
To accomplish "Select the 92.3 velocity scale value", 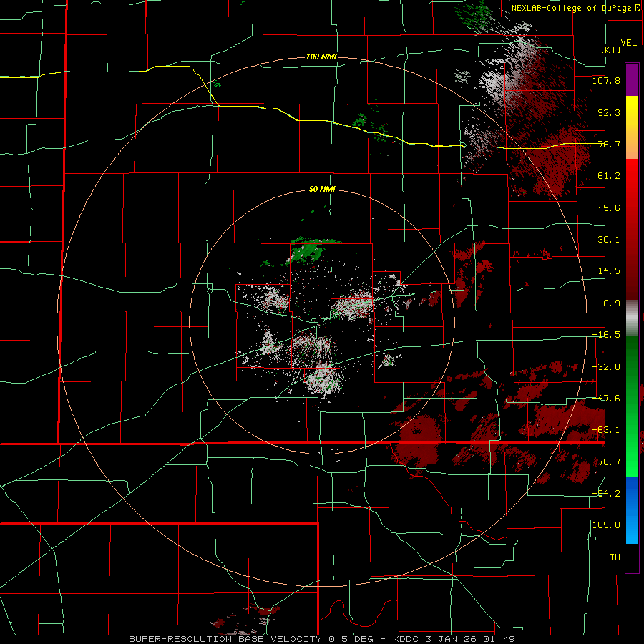I will [609, 112].
